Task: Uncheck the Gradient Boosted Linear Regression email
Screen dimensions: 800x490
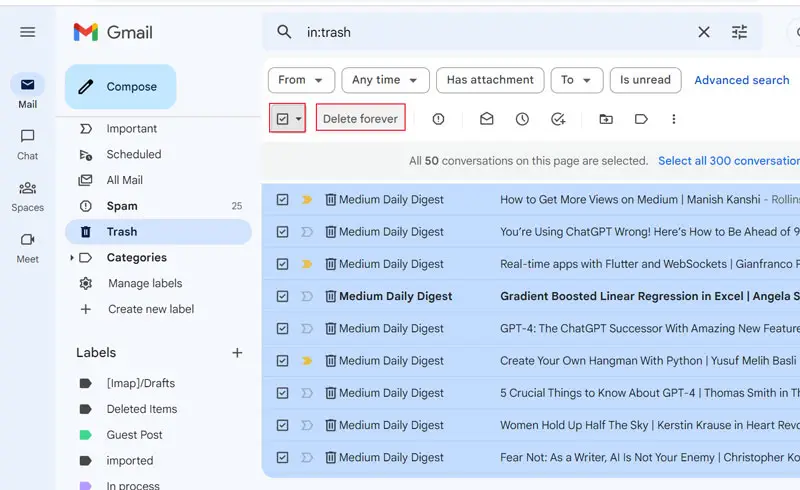Action: pos(282,296)
